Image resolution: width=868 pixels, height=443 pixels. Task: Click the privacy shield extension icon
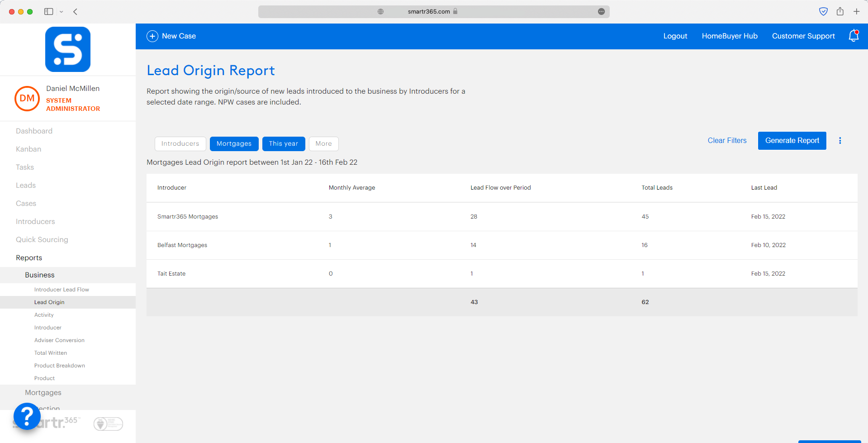pos(824,12)
